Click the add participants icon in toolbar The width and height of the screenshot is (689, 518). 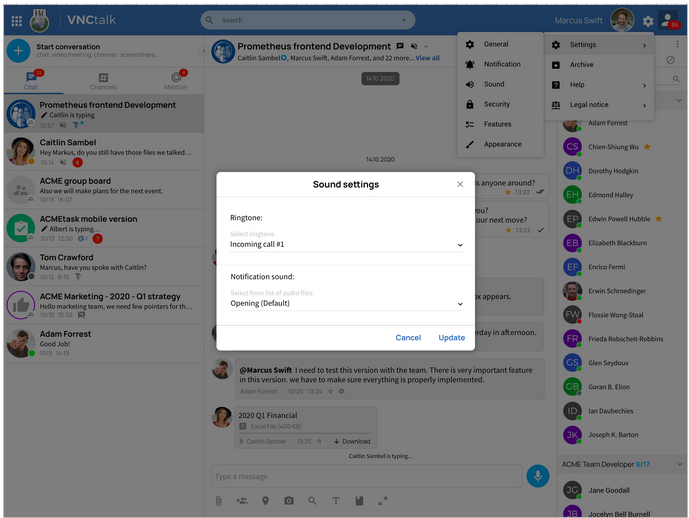click(242, 501)
